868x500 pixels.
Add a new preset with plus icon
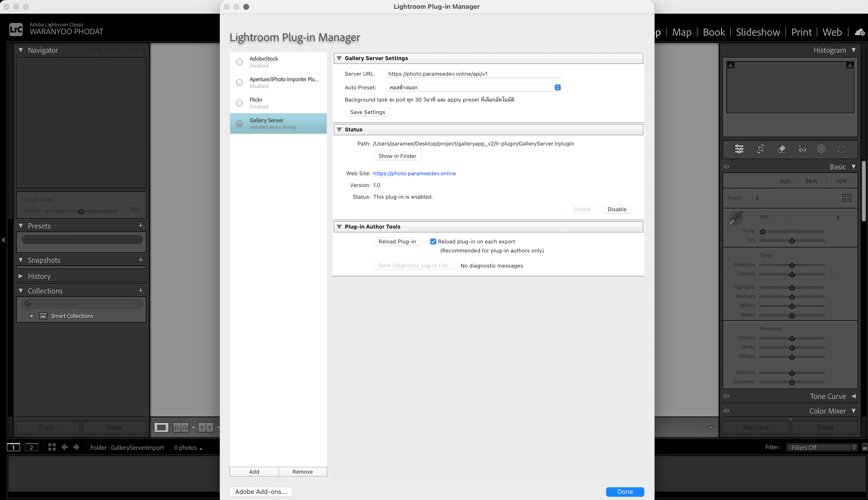[141, 226]
